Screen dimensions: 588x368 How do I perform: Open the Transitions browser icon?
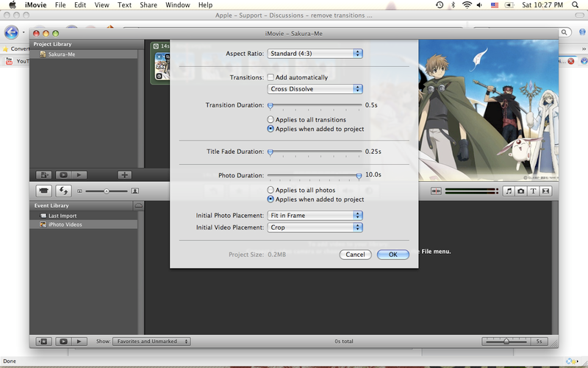545,191
